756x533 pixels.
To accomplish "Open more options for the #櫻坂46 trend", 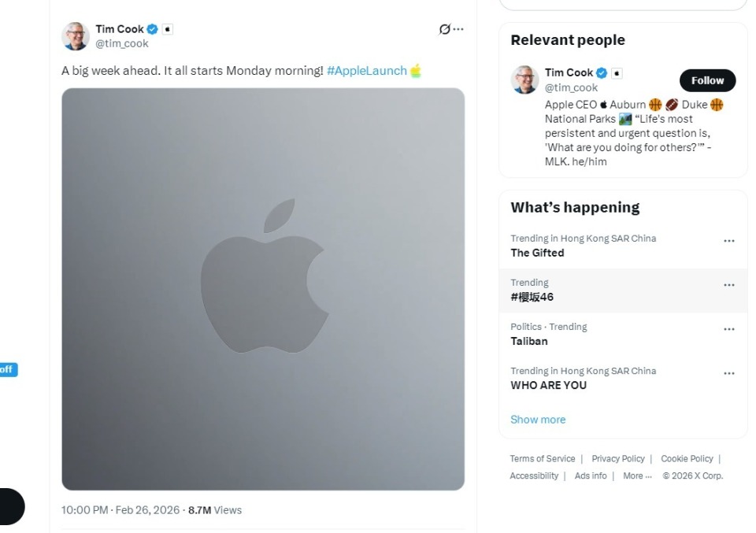I will click(728, 285).
